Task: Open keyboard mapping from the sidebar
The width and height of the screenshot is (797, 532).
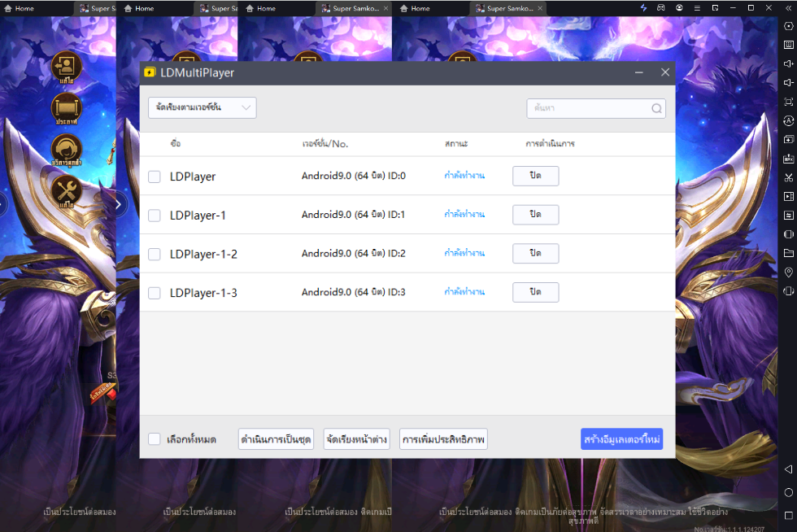Action: click(788, 45)
